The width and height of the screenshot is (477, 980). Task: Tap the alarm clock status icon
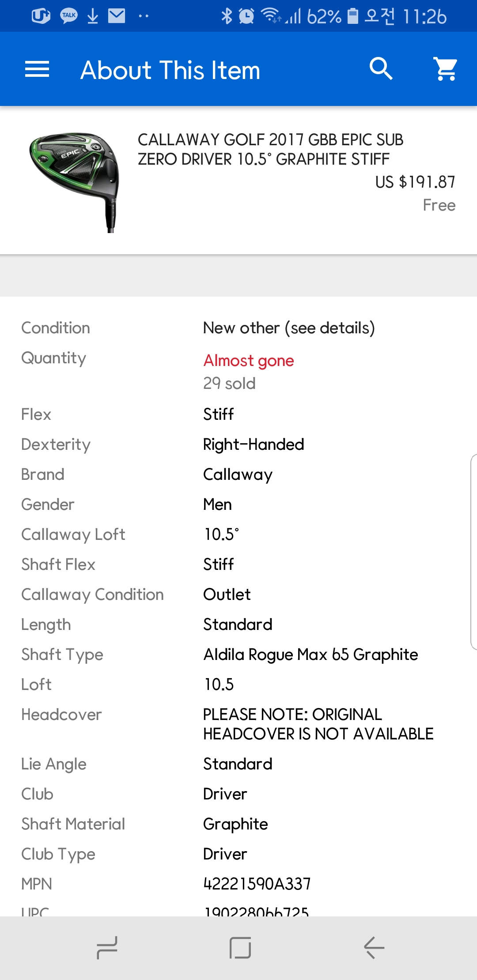pyautogui.click(x=246, y=16)
